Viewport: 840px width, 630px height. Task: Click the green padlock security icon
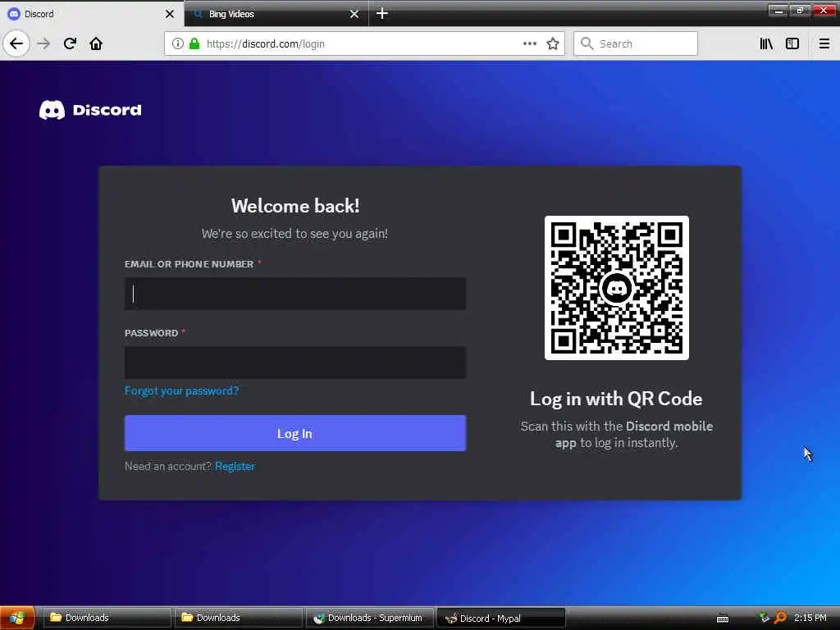pos(194,43)
